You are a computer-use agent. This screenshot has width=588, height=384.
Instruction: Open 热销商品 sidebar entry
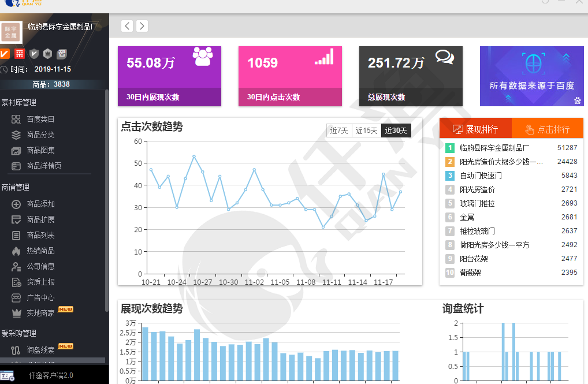[40, 251]
